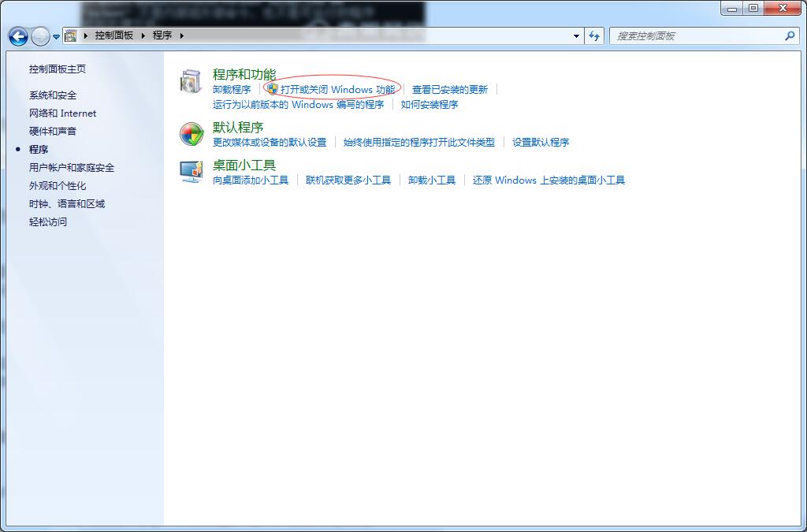Viewport: 807px width, 532px height.
Task: Open the recent pages dropdown arrow
Action: [x=57, y=36]
